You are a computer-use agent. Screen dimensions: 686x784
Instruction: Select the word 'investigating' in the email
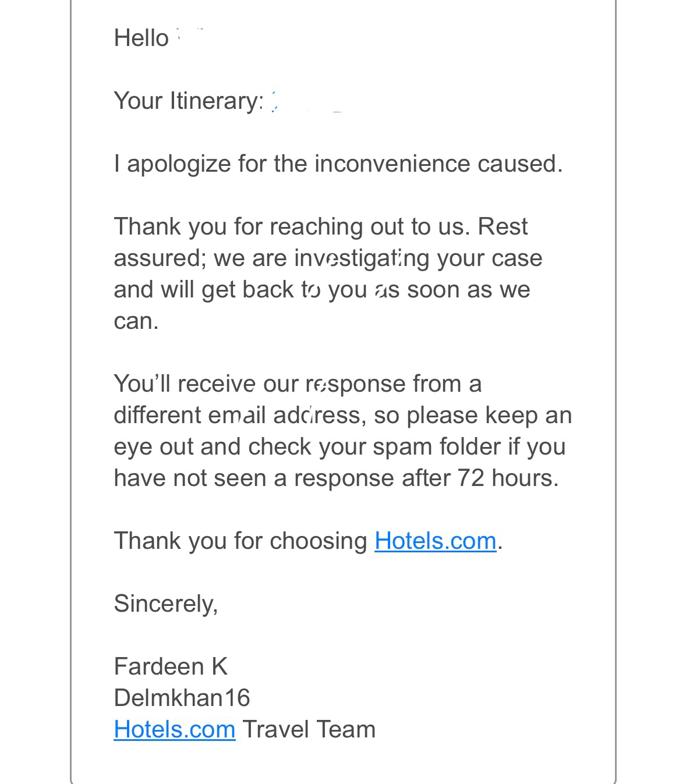(362, 258)
